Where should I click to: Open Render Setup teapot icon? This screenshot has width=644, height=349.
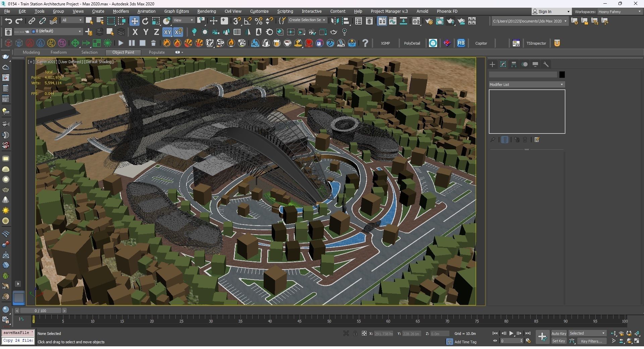[x=429, y=21]
